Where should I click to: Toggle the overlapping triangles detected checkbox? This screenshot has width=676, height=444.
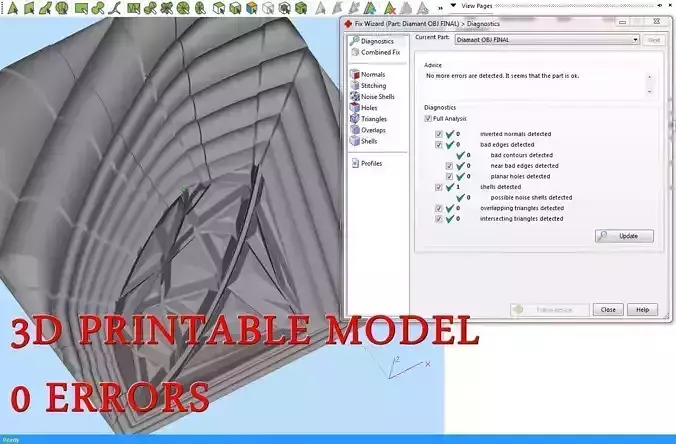[x=438, y=208]
